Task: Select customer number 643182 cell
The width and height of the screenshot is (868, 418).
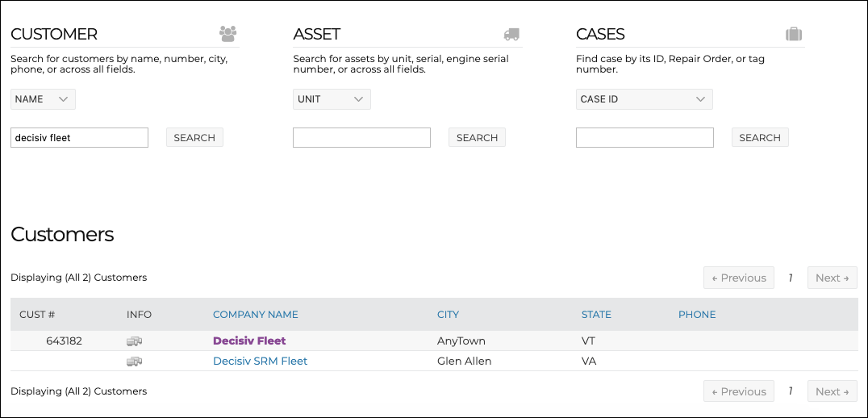Action: pos(64,341)
